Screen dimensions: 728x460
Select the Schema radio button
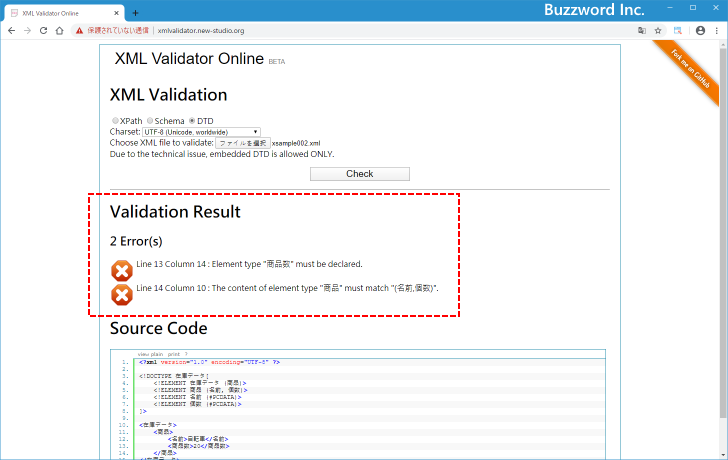[150, 121]
